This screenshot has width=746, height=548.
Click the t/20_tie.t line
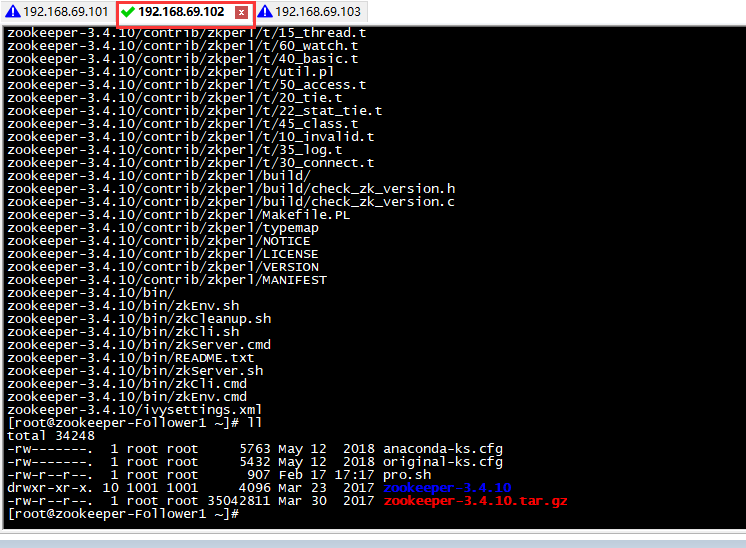(x=175, y=98)
